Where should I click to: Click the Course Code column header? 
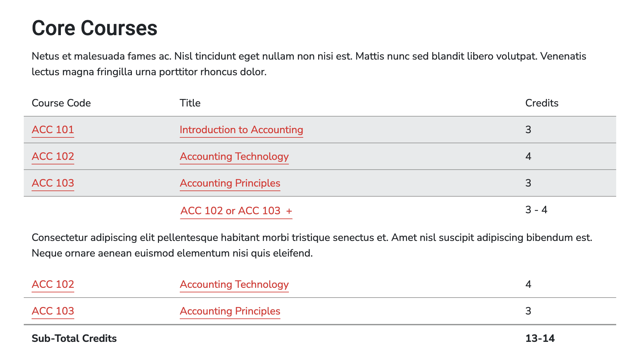click(61, 103)
